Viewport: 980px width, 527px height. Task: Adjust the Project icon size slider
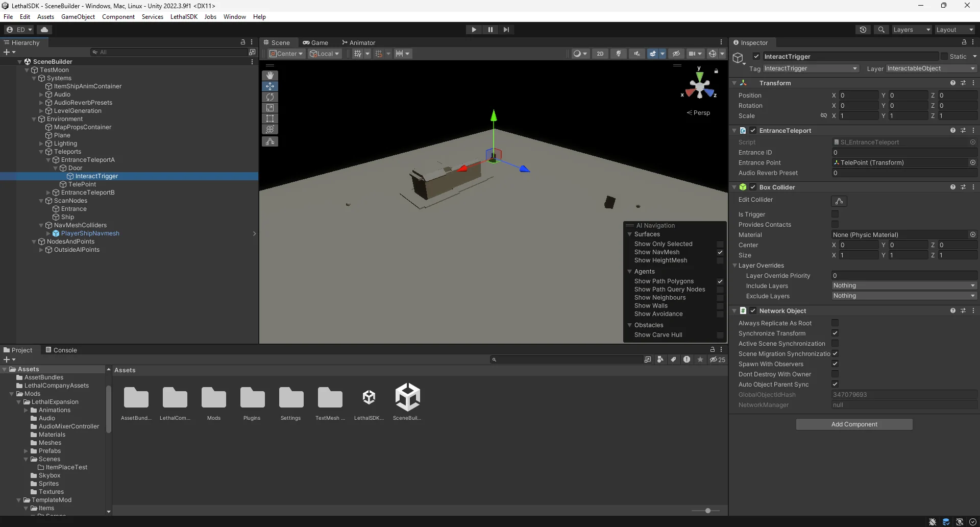[707, 511]
